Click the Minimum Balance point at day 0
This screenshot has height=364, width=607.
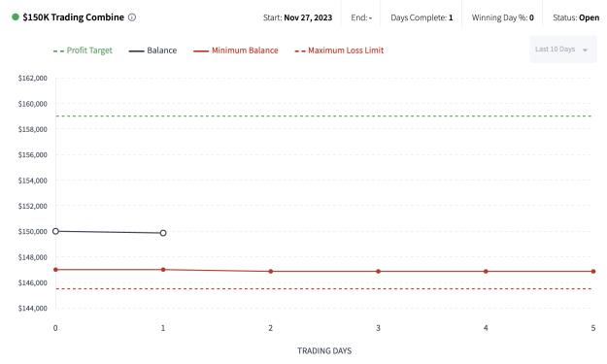coord(55,270)
